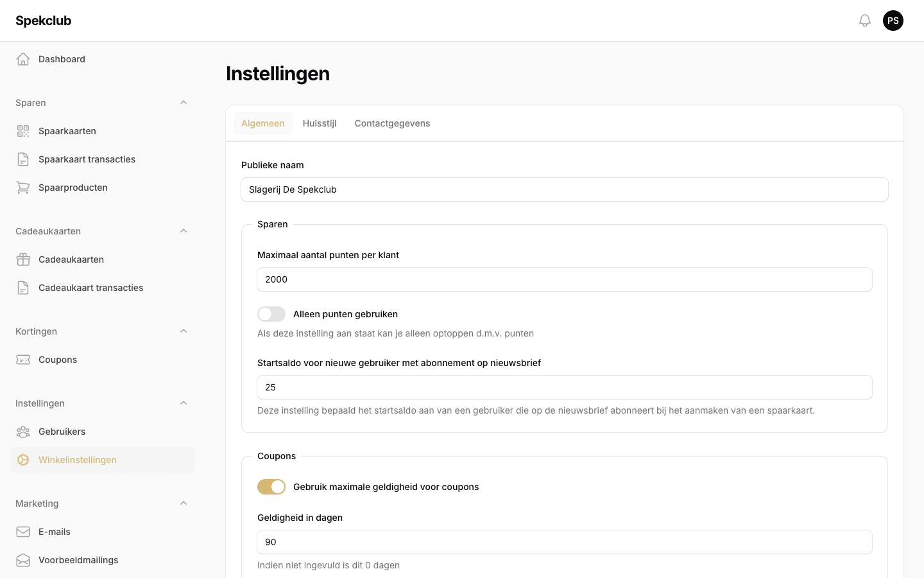Screen dimensions: 924x578
Task: Click the Cadeaukaart transacties document icon
Action: 23,288
